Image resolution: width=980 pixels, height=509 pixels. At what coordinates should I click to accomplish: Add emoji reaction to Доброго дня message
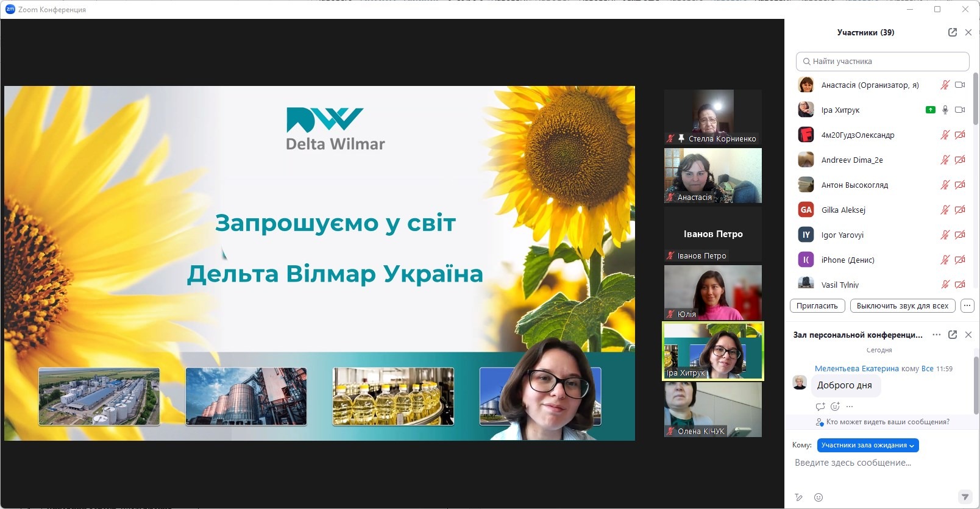click(835, 407)
